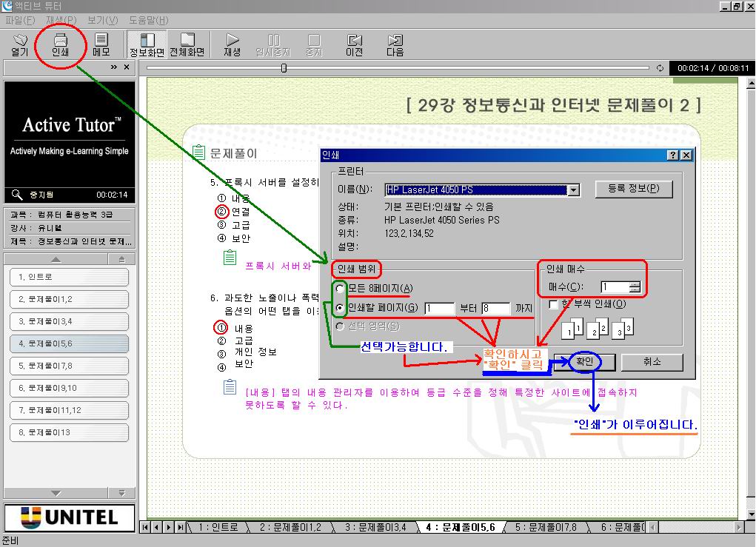Select the 모든 8페이지 radio button
Viewport: 756px width, 547px height.
click(x=341, y=288)
